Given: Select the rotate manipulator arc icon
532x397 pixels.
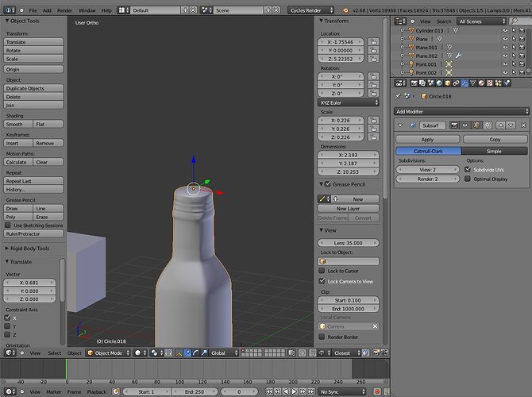Looking at the screenshot, I should pyautogui.click(x=195, y=353).
